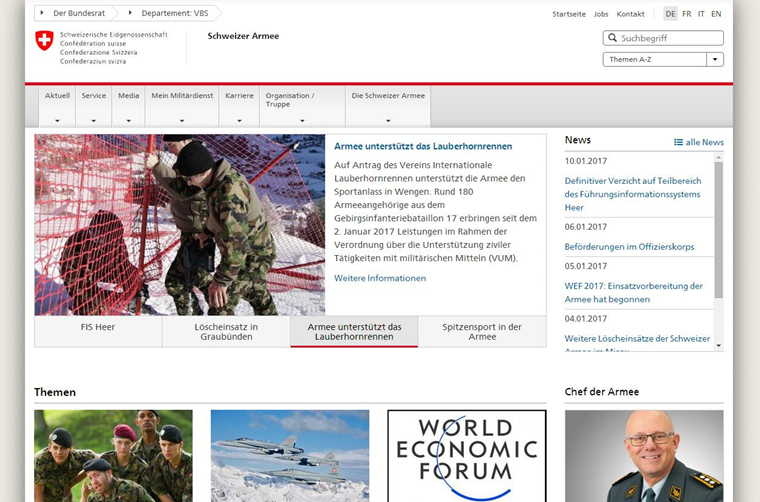Image resolution: width=760 pixels, height=502 pixels.
Task: Switch language to FR
Action: click(x=686, y=14)
